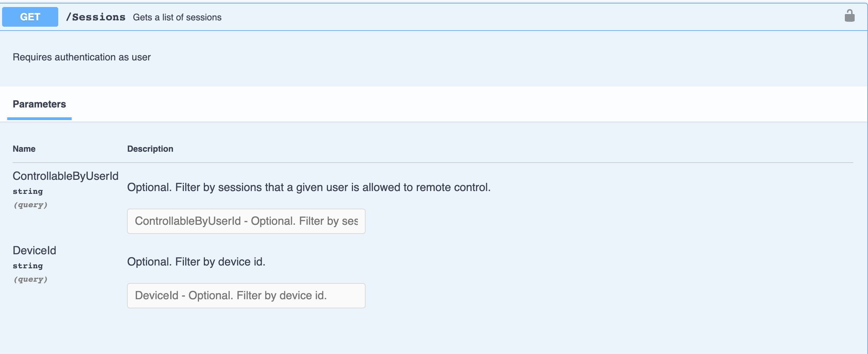Click the Description column header
868x354 pixels.
[150, 149]
